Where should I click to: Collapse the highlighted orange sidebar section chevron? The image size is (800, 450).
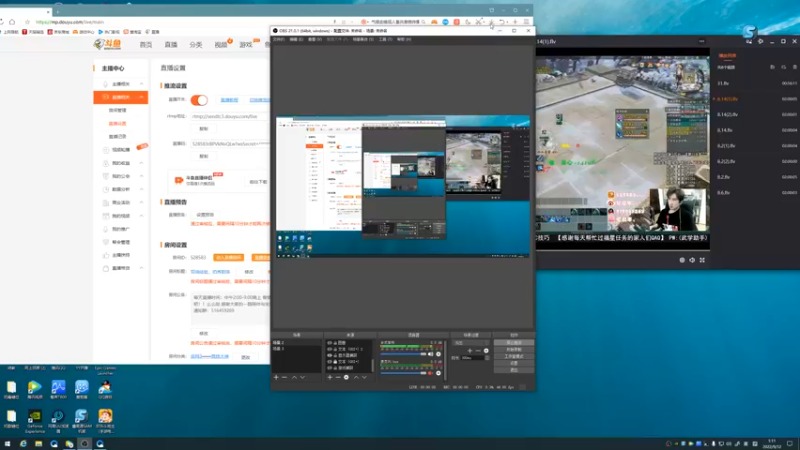tap(141, 97)
